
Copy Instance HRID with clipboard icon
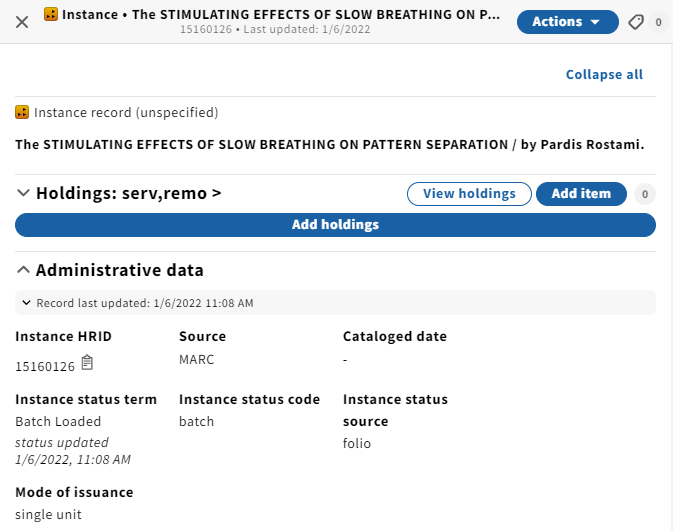[87, 363]
